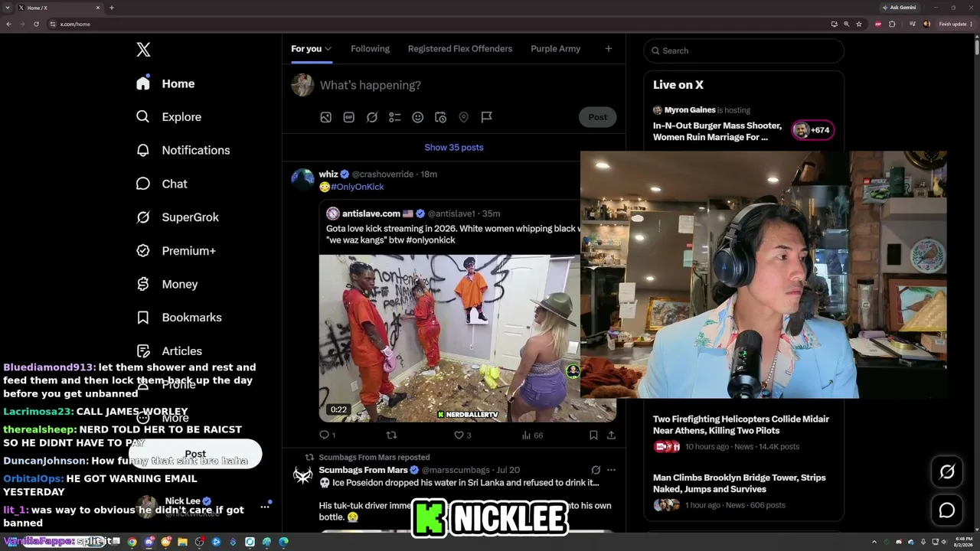Open the SuperGrok icon in sidebar
Screen dimensions: 980x551
(x=143, y=217)
